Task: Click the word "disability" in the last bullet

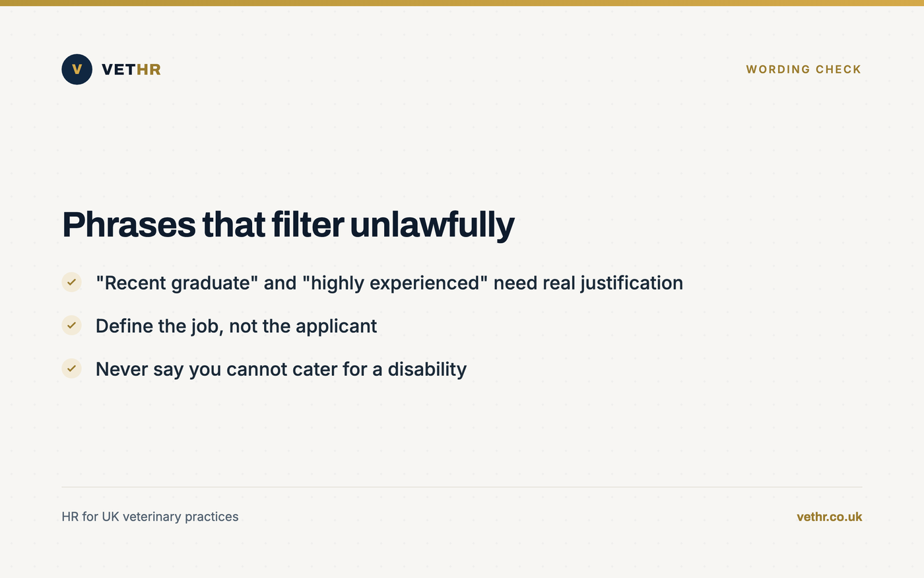Action: coord(427,369)
